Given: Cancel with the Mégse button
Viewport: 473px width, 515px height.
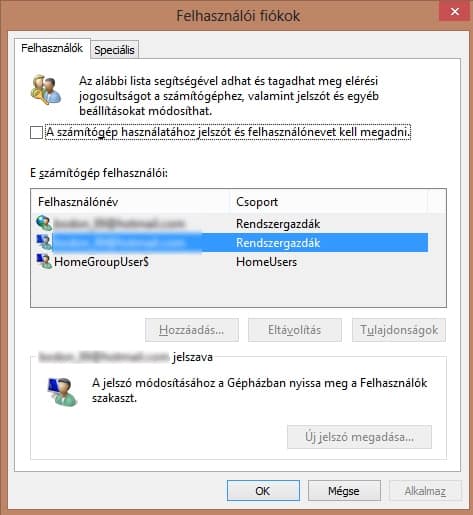Looking at the screenshot, I should pos(344,491).
